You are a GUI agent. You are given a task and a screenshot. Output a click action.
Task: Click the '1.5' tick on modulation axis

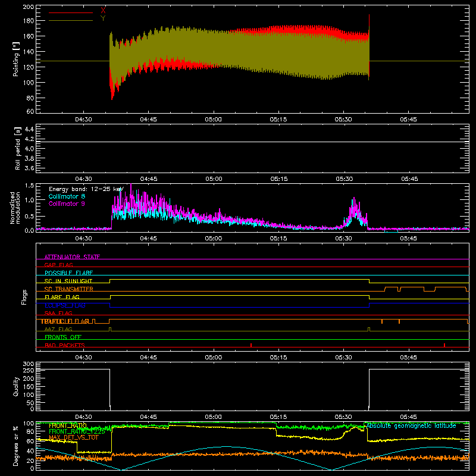point(29,185)
